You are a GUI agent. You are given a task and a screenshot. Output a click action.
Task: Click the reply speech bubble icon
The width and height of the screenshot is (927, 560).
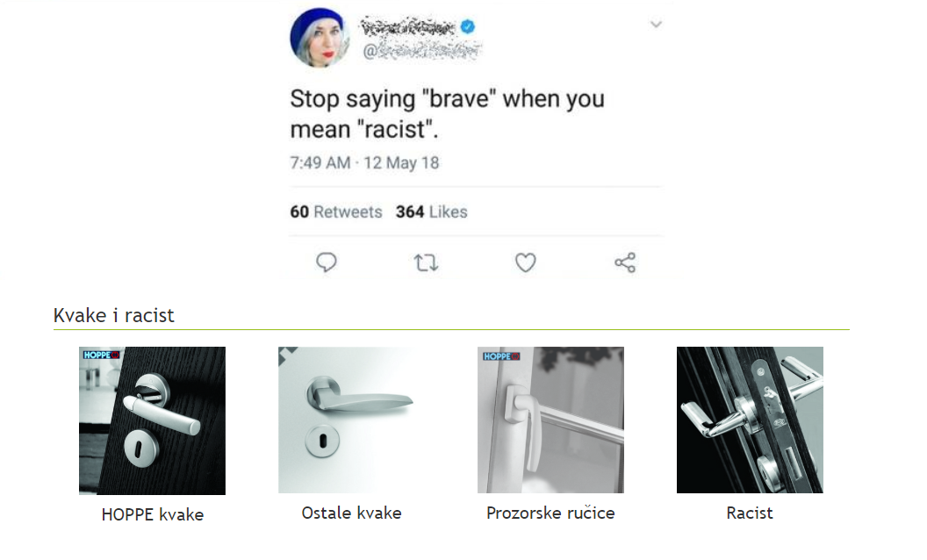[327, 262]
